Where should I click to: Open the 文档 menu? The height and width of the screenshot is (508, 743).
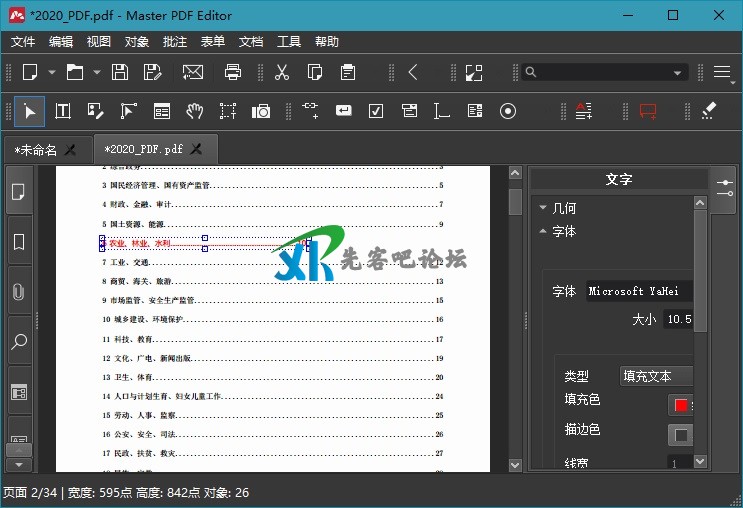(x=251, y=42)
